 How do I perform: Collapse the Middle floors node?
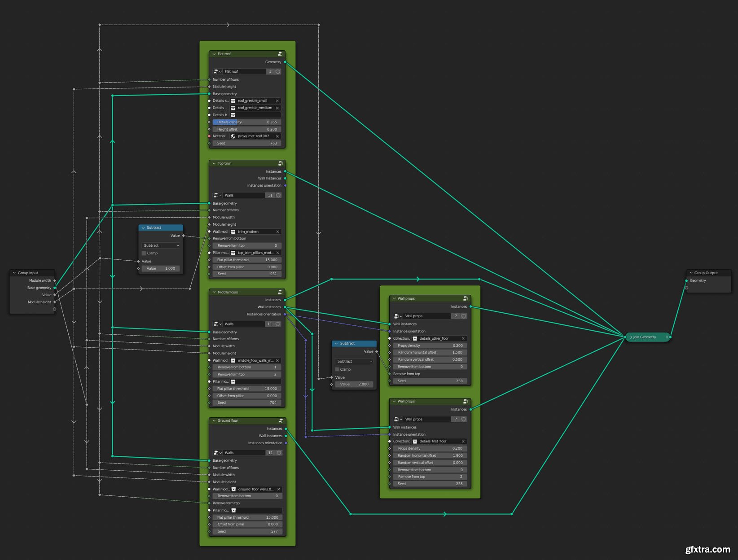click(214, 293)
